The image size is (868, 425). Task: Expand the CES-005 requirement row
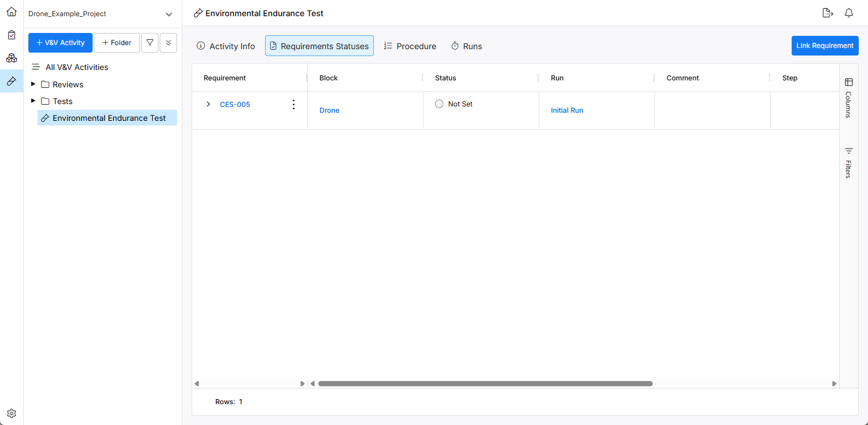click(x=208, y=105)
